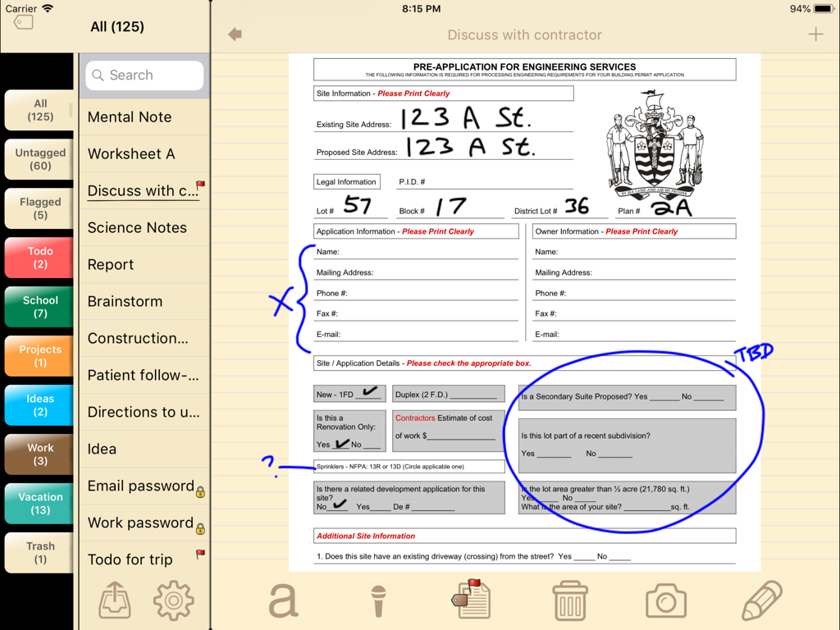840x630 pixels.
Task: Open the page manager icon in the toolbar
Action: click(473, 600)
